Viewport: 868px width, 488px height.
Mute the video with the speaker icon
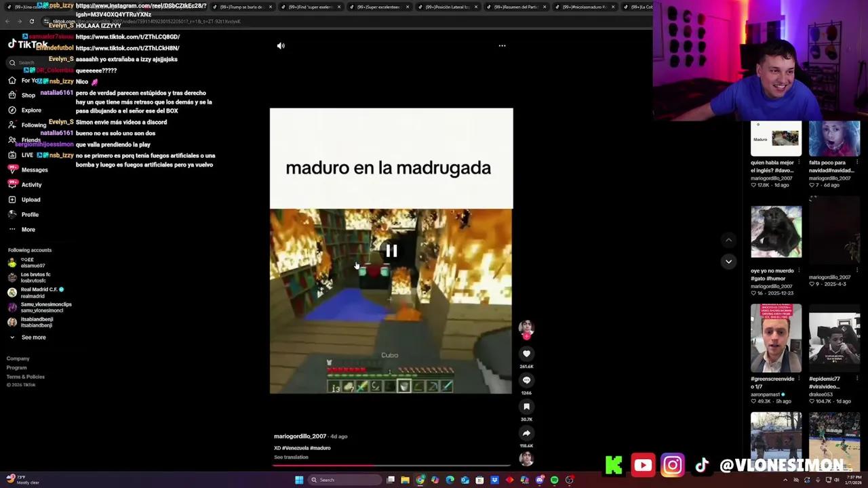pos(281,45)
